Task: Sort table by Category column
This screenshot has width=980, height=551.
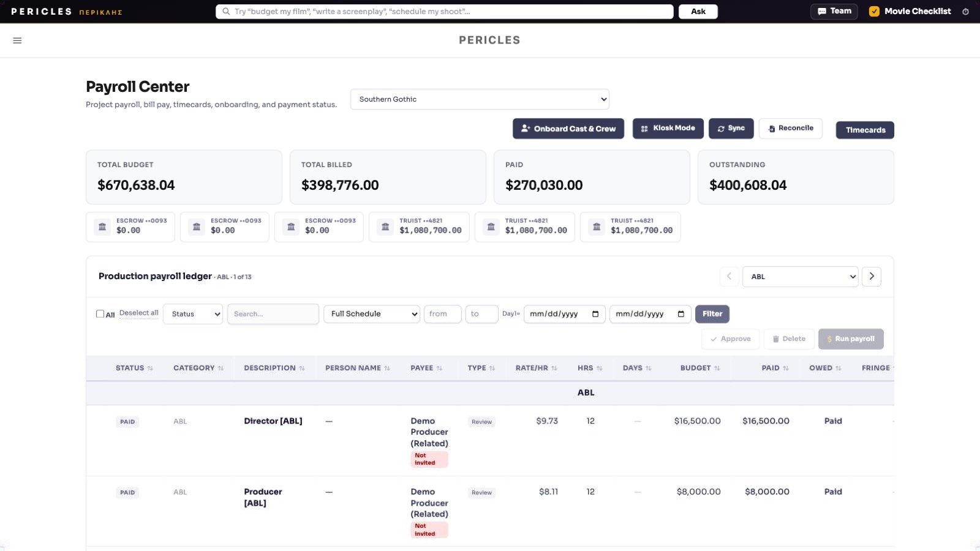Action: 198,368
